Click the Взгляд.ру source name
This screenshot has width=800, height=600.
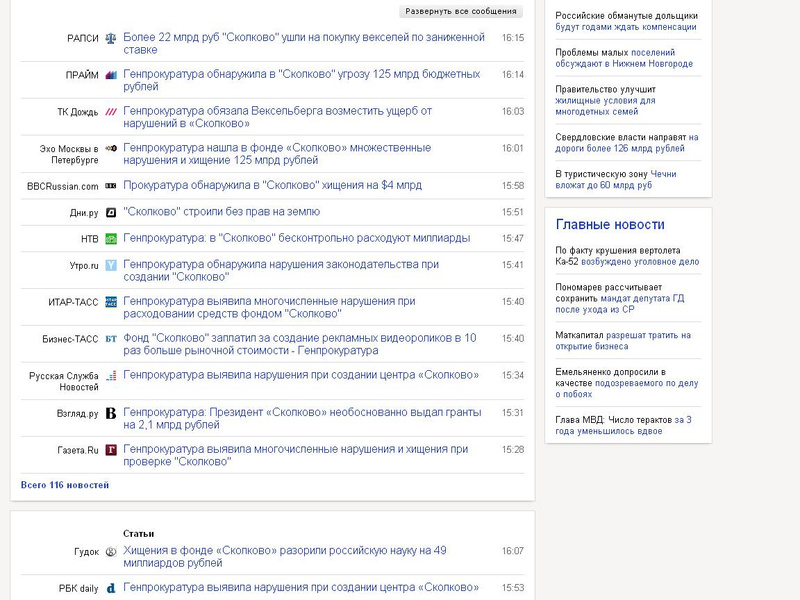pos(78,414)
